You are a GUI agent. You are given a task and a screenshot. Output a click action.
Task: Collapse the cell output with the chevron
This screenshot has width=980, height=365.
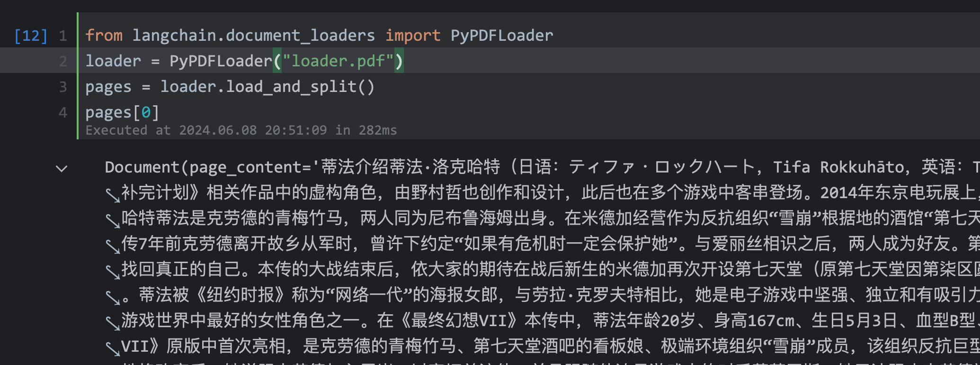[62, 168]
